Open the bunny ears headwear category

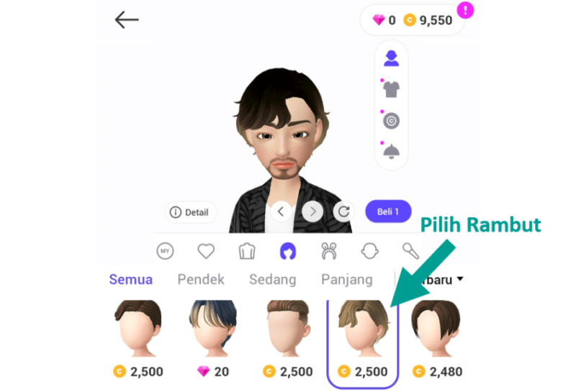tap(329, 252)
